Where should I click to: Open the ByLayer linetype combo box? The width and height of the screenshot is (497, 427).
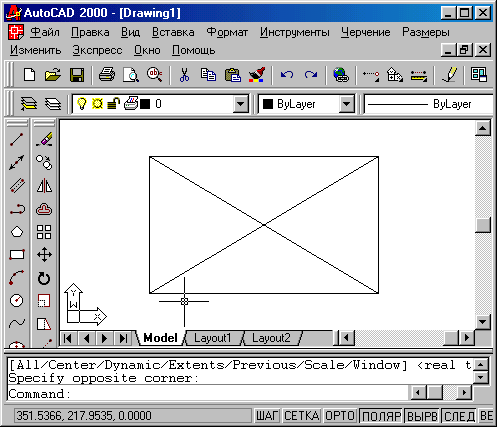pos(428,104)
